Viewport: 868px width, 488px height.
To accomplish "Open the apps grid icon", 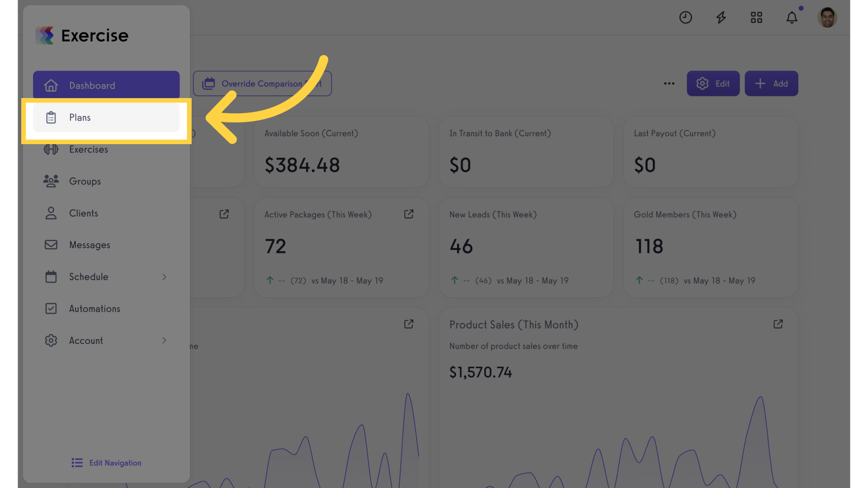I will pos(756,18).
